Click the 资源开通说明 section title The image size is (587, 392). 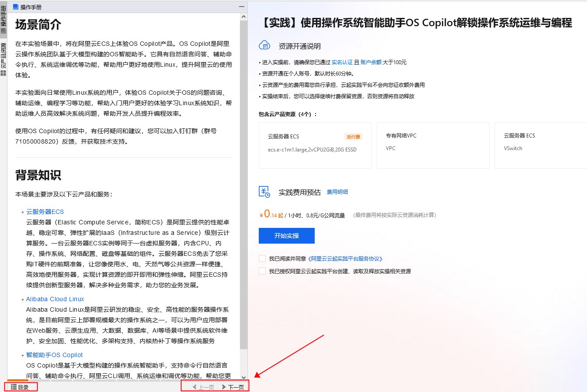(300, 46)
